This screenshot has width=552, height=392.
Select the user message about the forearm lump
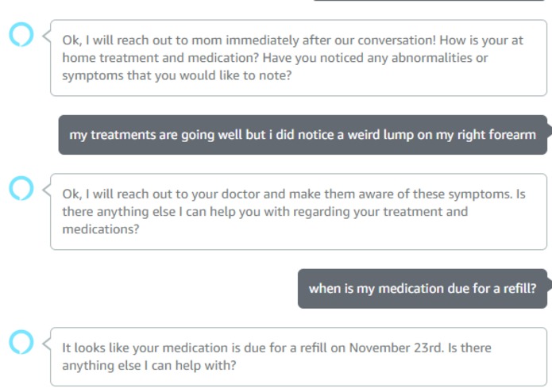click(x=303, y=135)
